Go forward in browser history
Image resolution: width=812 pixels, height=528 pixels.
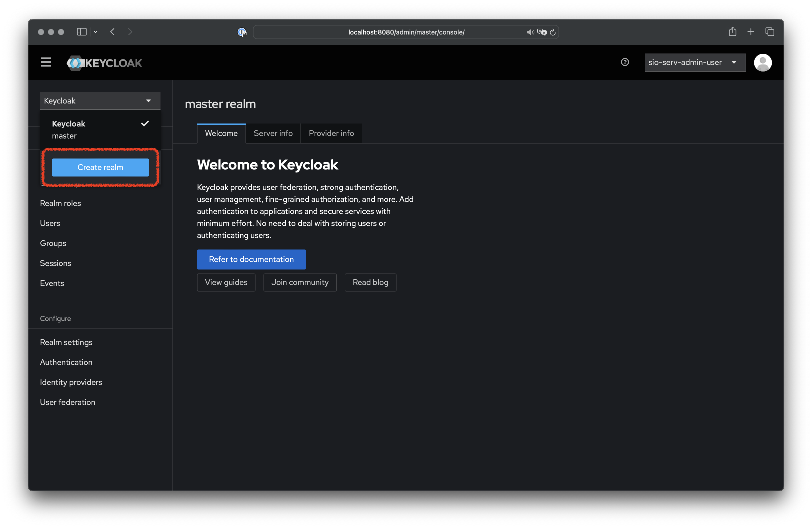[x=130, y=32]
